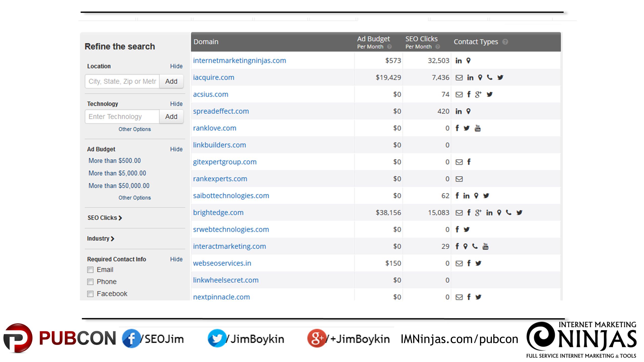Add the entered technology
The height and width of the screenshot is (362, 644).
[x=171, y=117]
